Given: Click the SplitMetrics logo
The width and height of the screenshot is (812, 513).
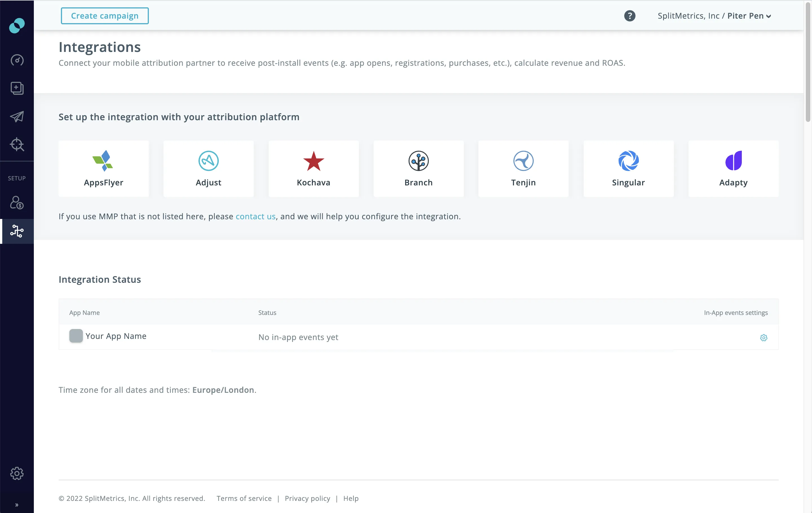Looking at the screenshot, I should [x=17, y=26].
